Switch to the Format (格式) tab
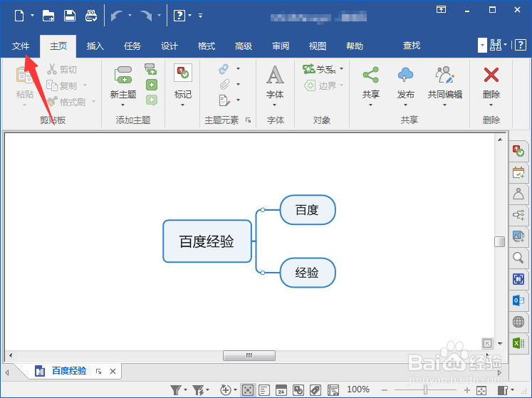The image size is (532, 398). tap(207, 46)
